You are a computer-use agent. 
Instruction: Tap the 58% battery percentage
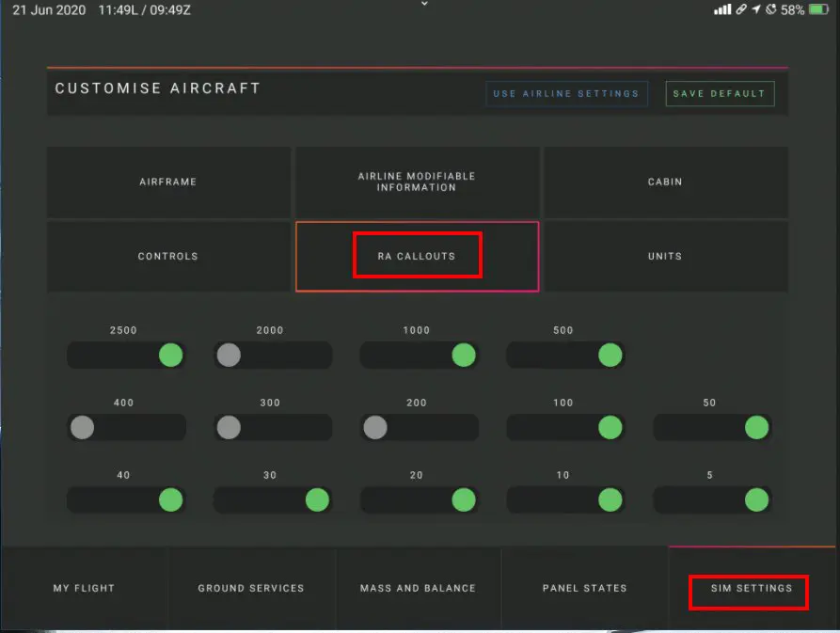point(792,10)
